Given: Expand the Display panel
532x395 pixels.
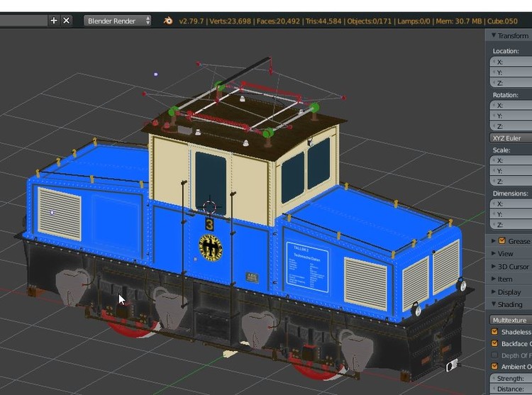Looking at the screenshot, I should 509,292.
